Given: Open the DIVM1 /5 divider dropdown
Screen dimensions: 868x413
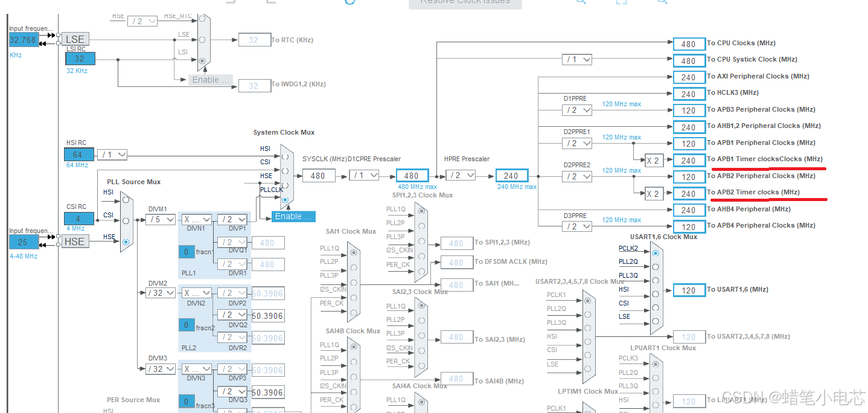Looking at the screenshot, I should coord(160,219).
